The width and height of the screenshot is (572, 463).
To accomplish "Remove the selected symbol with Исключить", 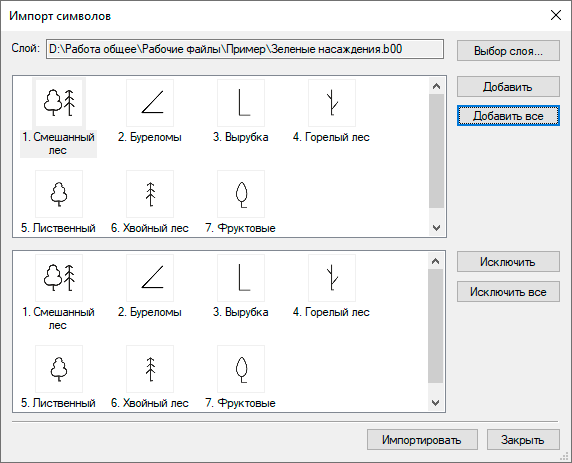I will point(508,262).
